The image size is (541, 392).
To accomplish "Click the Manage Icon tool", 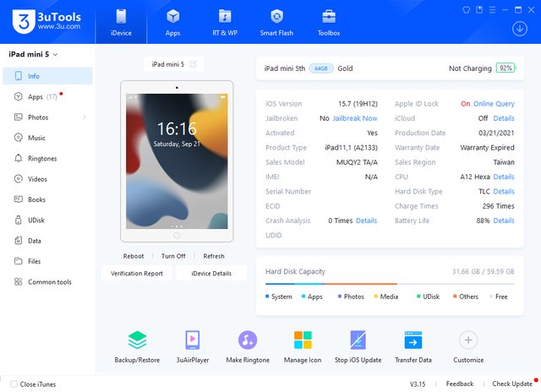I will [x=303, y=340].
